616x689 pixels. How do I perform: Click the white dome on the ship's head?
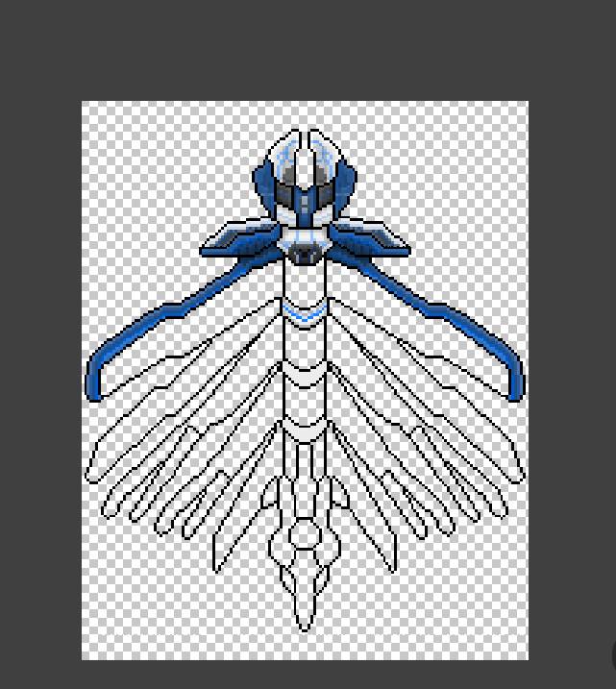pyautogui.click(x=305, y=154)
